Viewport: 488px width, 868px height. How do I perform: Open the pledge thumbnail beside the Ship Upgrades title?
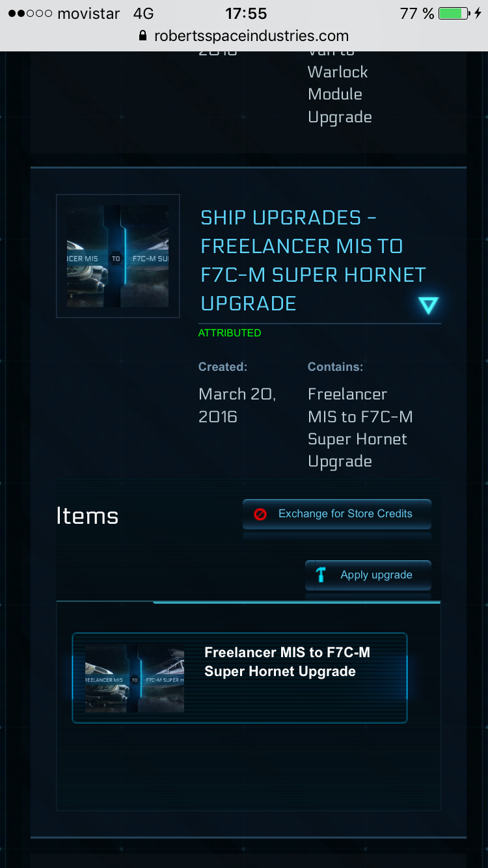118,256
